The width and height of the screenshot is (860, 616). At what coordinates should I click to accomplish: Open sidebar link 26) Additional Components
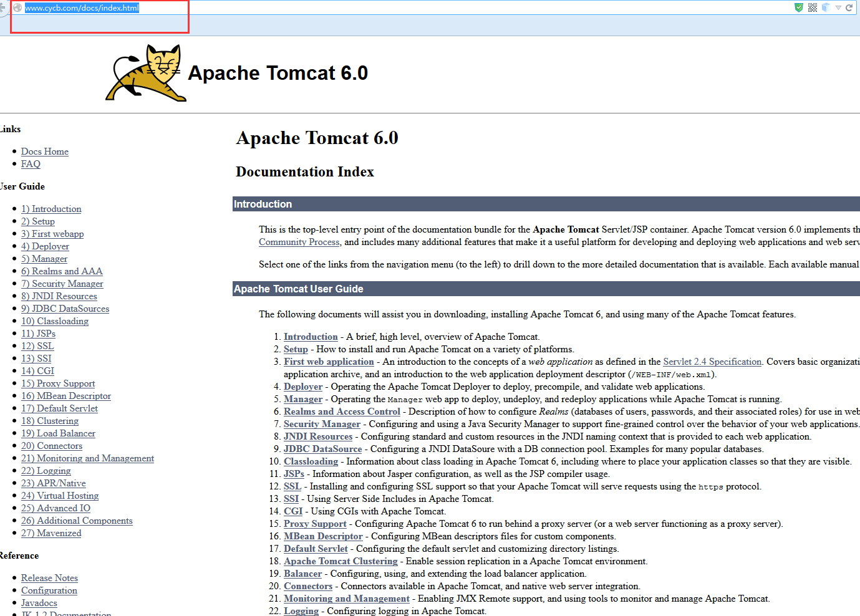[x=77, y=521]
